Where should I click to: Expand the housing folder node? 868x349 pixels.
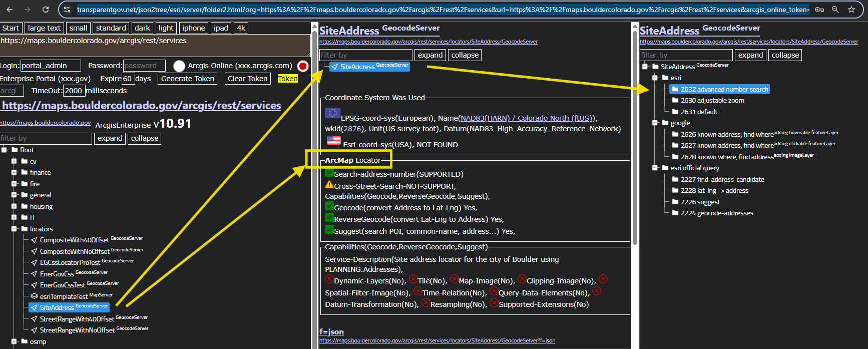pyautogui.click(x=14, y=206)
